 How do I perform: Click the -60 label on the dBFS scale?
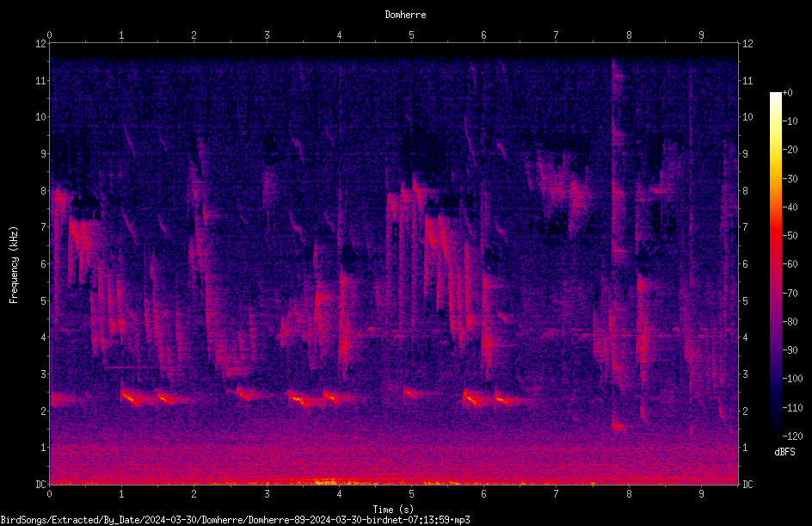click(790, 264)
